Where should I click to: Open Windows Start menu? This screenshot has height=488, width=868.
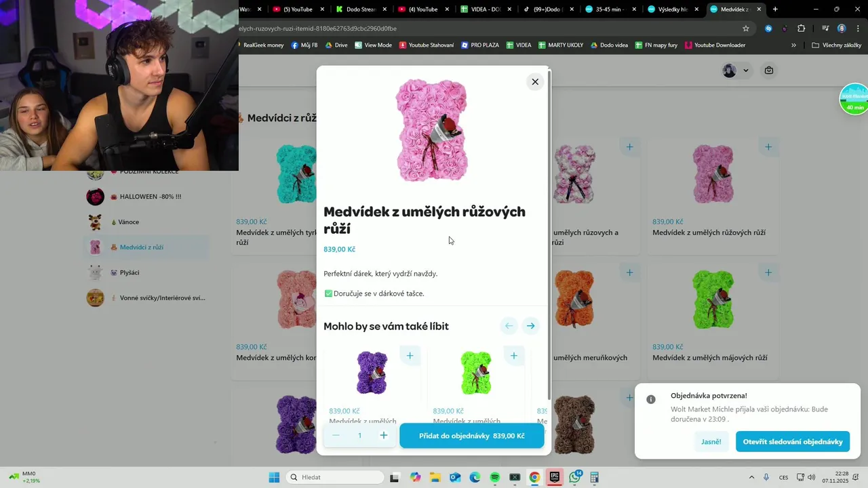[274, 477]
